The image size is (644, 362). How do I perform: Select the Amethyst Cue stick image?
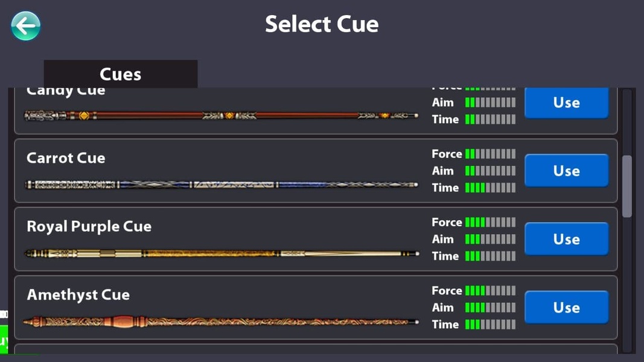coord(221,322)
